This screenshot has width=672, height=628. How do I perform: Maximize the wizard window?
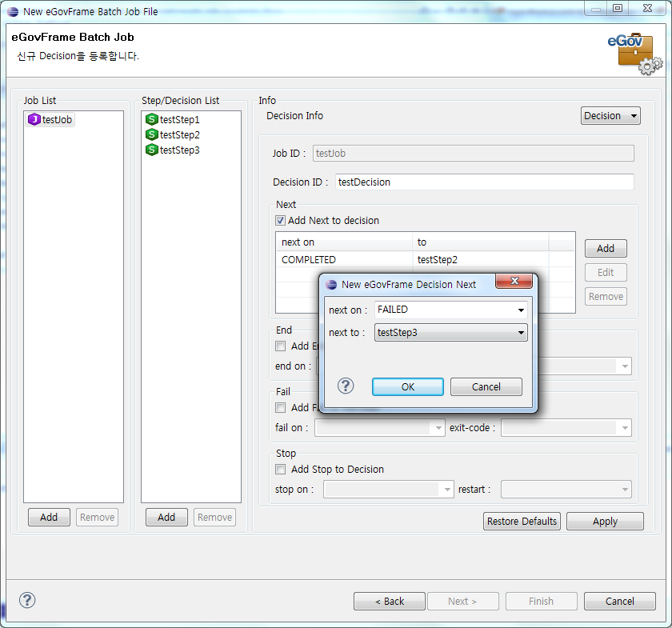click(617, 8)
